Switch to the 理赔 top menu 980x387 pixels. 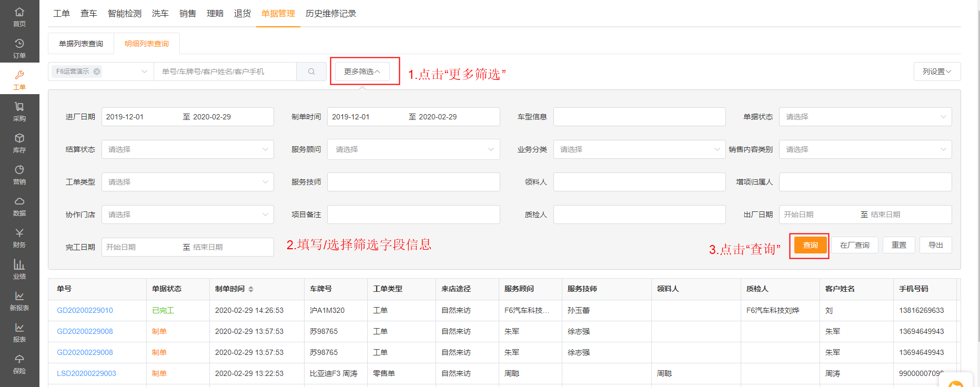[x=215, y=14]
